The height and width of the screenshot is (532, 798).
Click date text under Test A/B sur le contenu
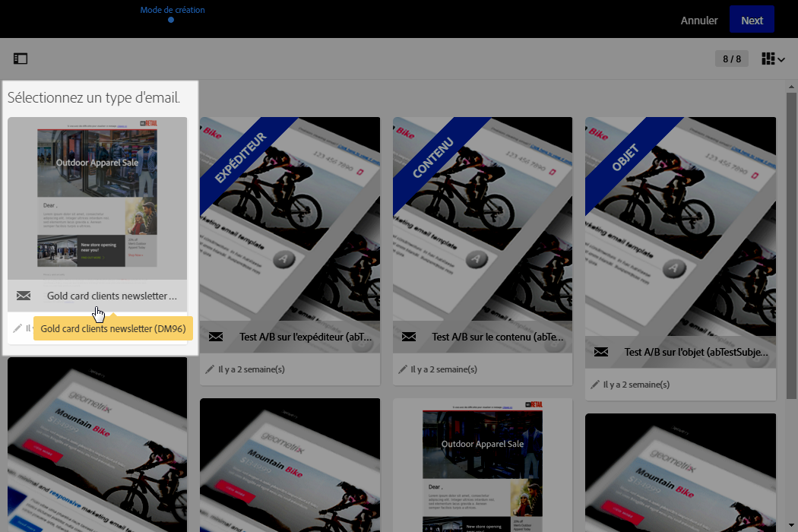point(444,369)
